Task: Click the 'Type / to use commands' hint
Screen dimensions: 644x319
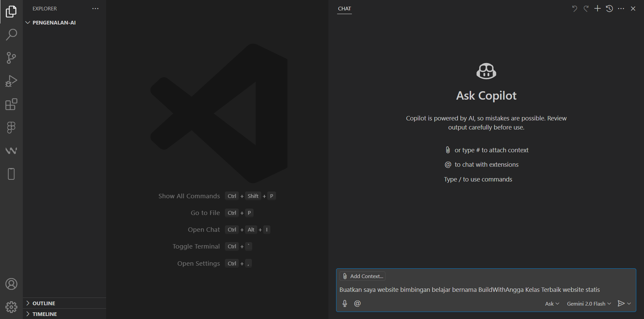Action: (x=478, y=179)
